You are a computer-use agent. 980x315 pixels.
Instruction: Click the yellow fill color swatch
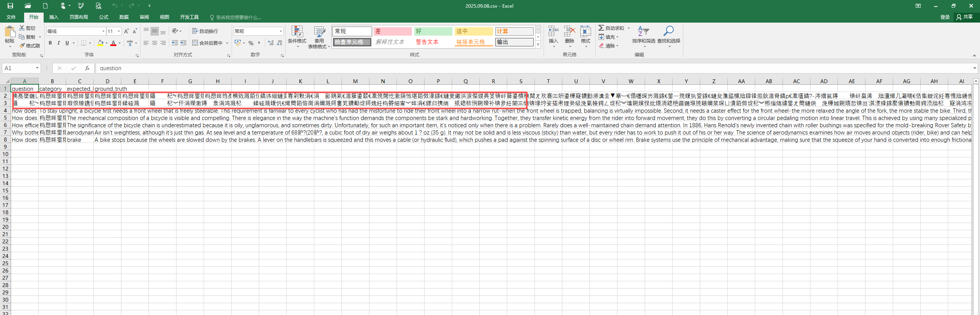(100, 43)
